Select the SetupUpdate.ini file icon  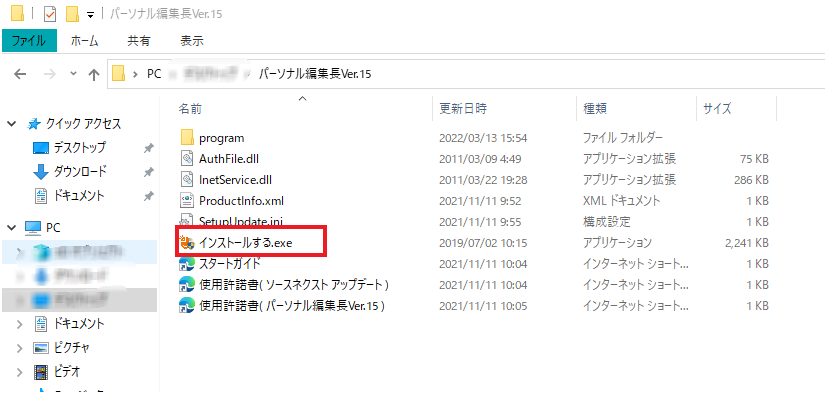pyautogui.click(x=188, y=221)
